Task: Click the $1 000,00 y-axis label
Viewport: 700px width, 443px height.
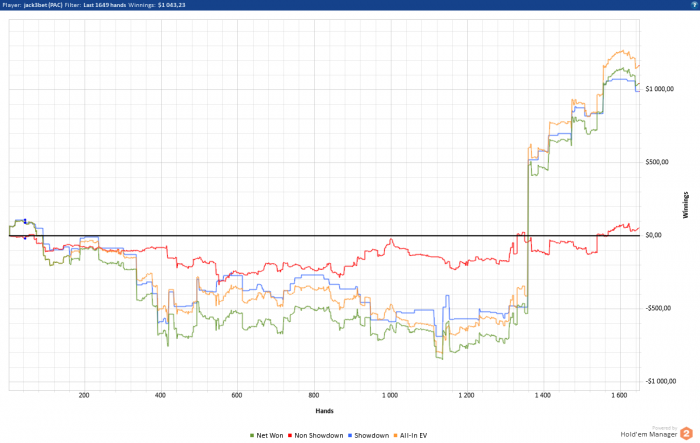Action: [x=659, y=89]
